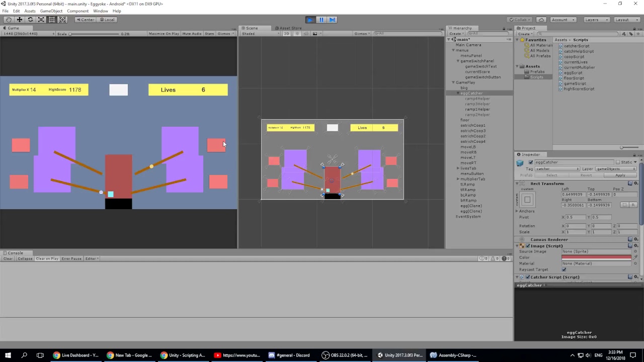Viewport: 644px width, 362px height.
Task: Select the Rect Transform tool in the toolbar
Action: coord(52,20)
